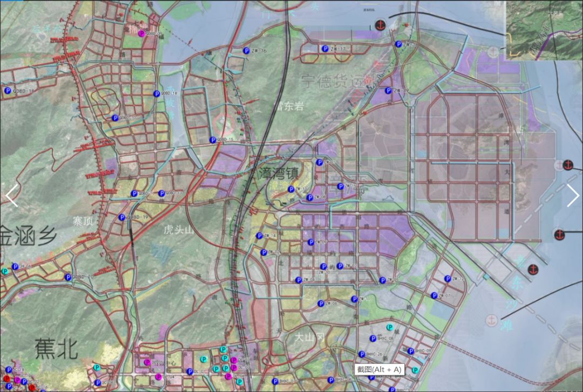This screenshot has height=392, width=583.
Task: Click the black anchor port icon at top
Action: pyautogui.click(x=380, y=25)
